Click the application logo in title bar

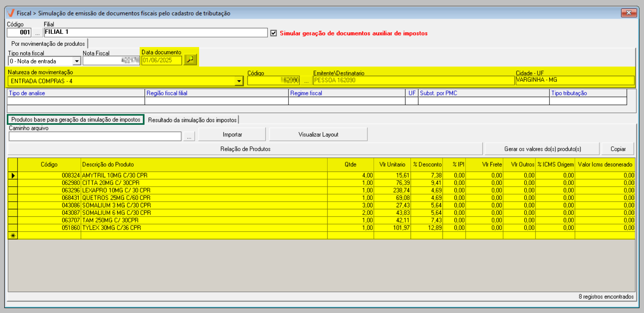click(x=11, y=13)
